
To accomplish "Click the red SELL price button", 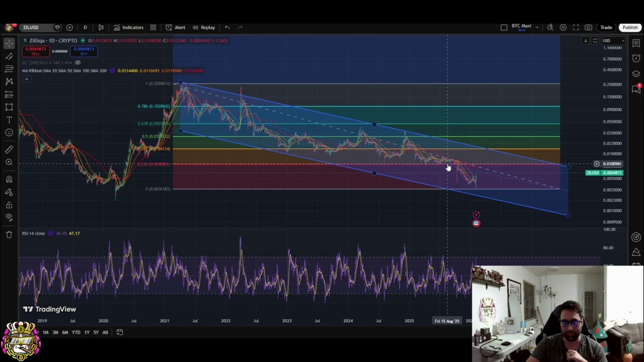I will [x=35, y=51].
